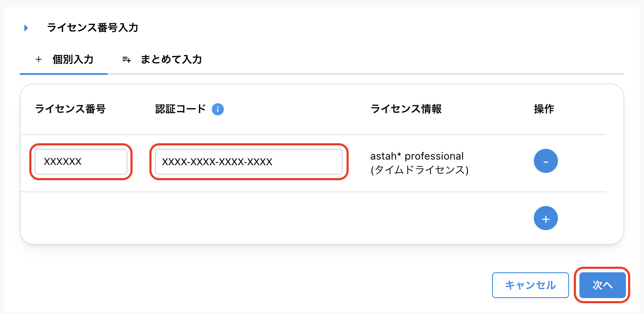Switch to the まとめて入力 tab

tap(170, 60)
